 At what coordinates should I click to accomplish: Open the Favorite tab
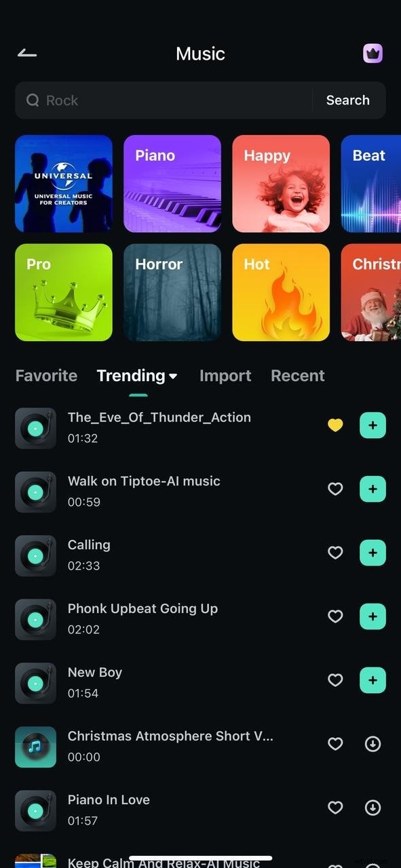click(46, 376)
